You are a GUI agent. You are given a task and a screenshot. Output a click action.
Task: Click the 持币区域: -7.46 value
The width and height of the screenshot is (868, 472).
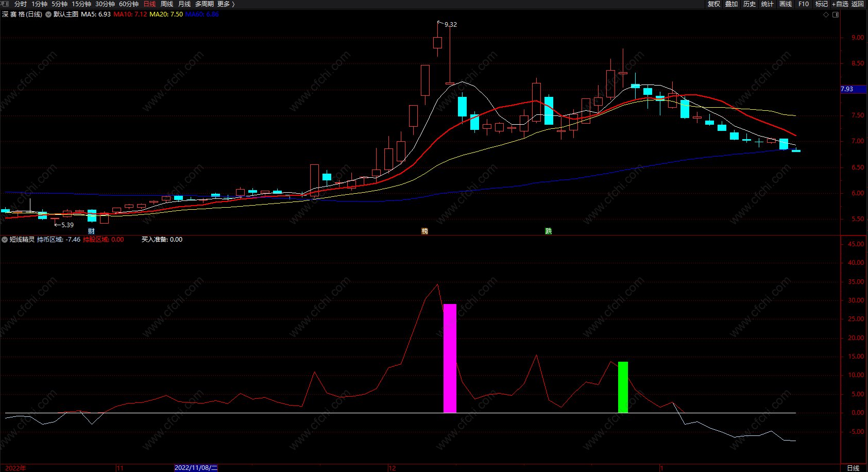pyautogui.click(x=59, y=240)
